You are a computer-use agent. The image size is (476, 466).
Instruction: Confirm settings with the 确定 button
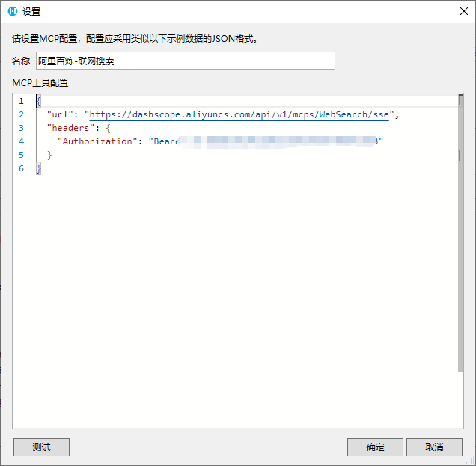pos(375,447)
